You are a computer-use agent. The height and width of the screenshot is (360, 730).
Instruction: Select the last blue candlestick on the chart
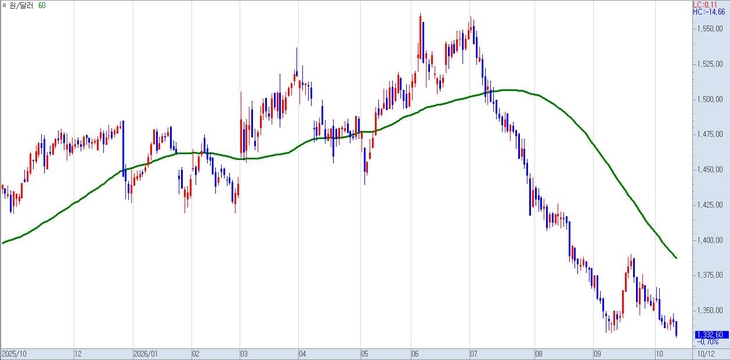click(x=676, y=329)
